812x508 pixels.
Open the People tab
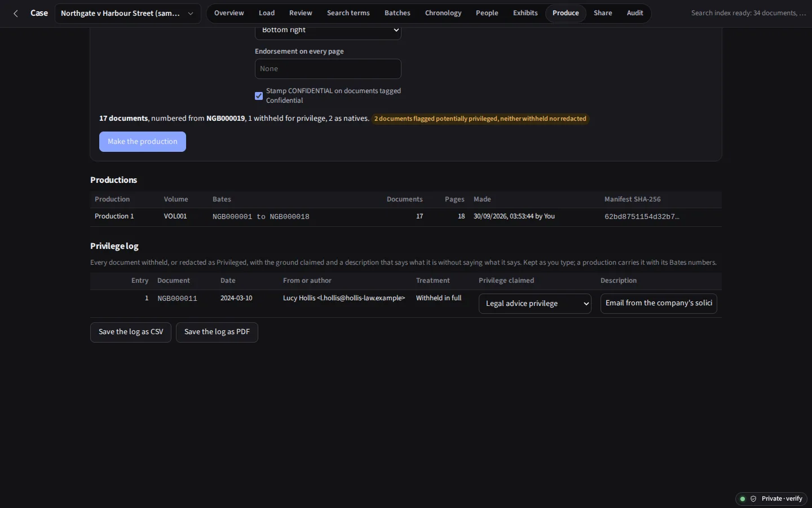(487, 13)
